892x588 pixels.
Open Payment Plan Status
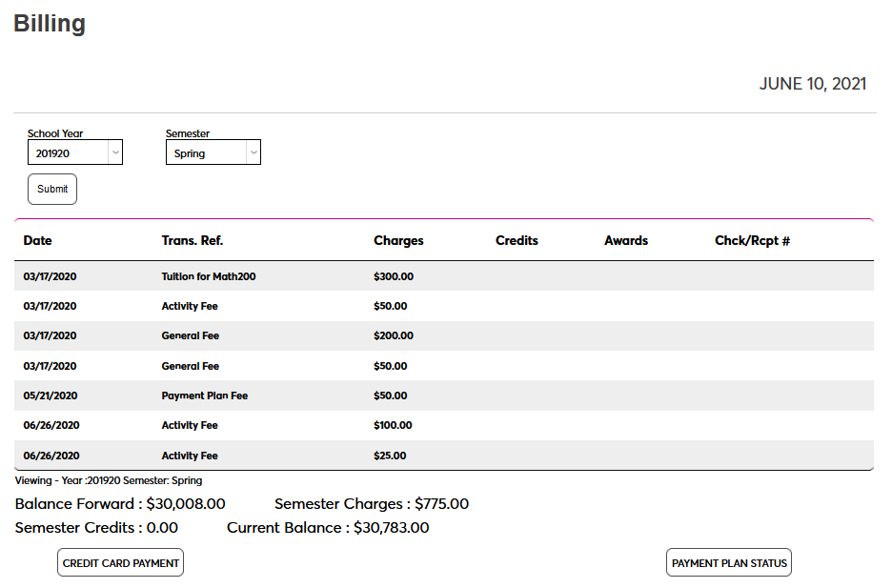point(729,563)
